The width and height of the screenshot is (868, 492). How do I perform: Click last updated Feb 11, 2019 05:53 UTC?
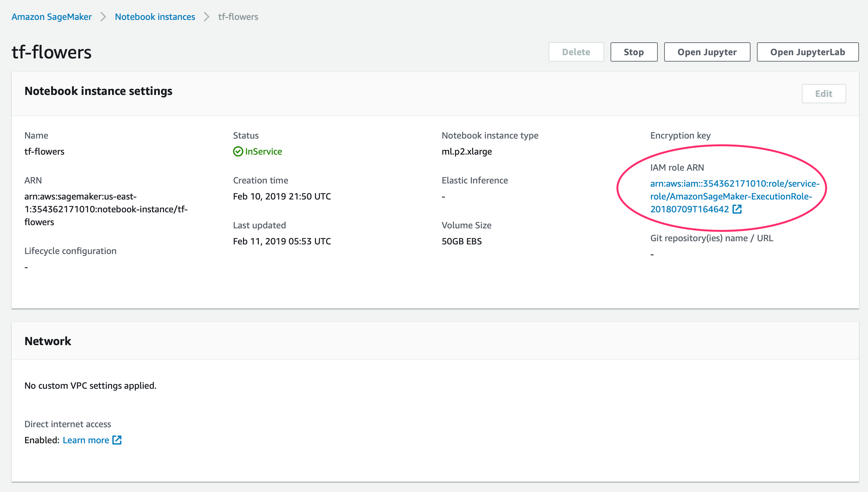tap(282, 241)
